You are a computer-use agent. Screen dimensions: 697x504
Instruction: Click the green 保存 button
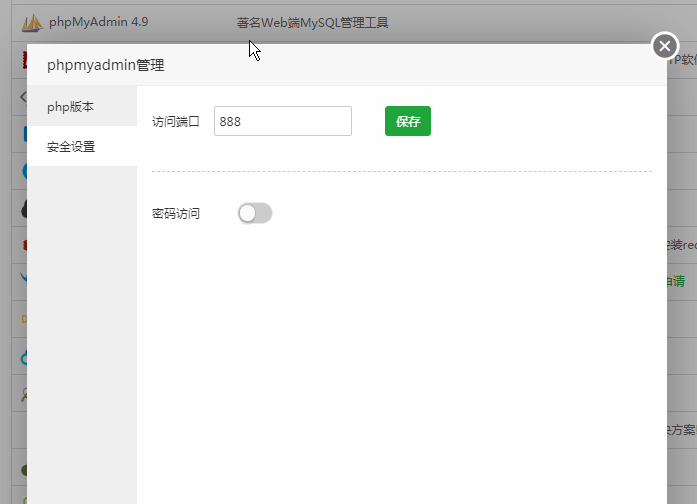(408, 121)
